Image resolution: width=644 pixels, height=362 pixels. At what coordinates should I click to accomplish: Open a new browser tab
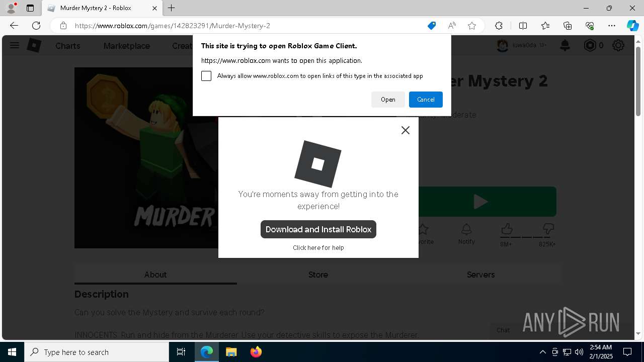[x=172, y=8]
